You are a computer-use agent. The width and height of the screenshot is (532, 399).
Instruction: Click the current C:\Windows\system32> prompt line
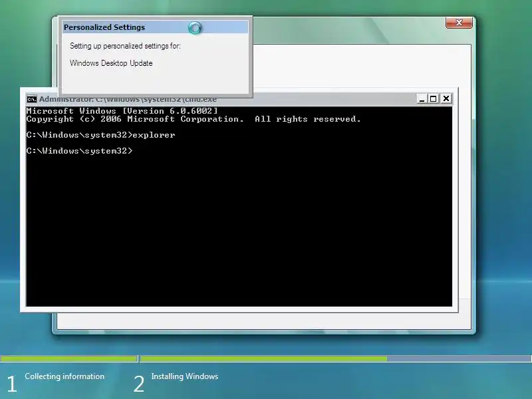click(79, 151)
